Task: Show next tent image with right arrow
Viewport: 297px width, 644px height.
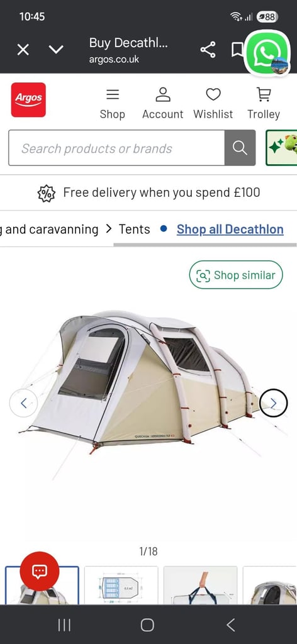Action: click(274, 403)
